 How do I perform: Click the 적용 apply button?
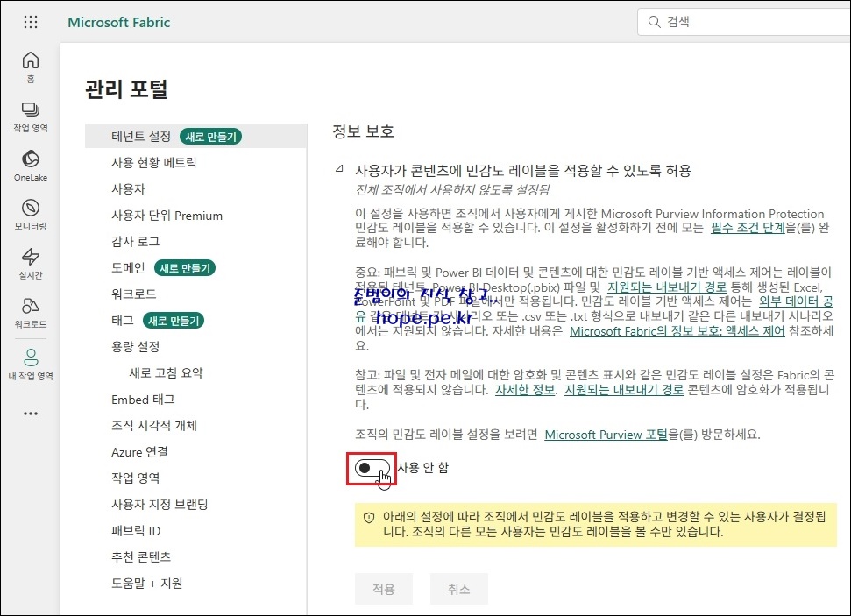pyautogui.click(x=384, y=589)
